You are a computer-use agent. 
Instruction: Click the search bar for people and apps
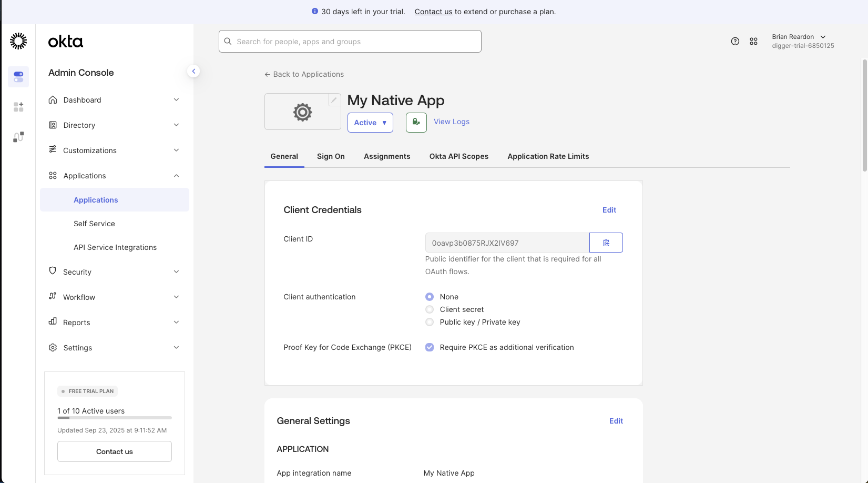[x=349, y=41]
